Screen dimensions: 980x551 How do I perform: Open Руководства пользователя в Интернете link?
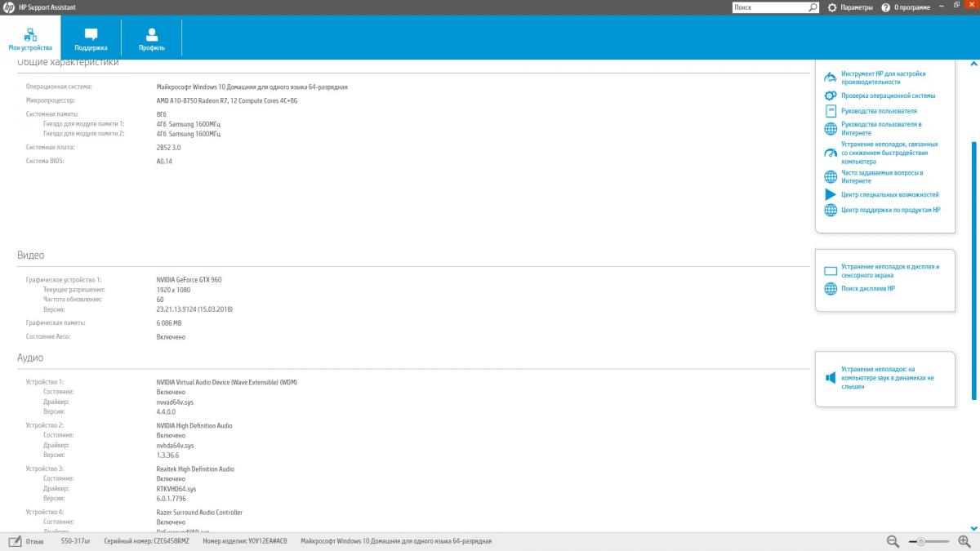(x=881, y=128)
